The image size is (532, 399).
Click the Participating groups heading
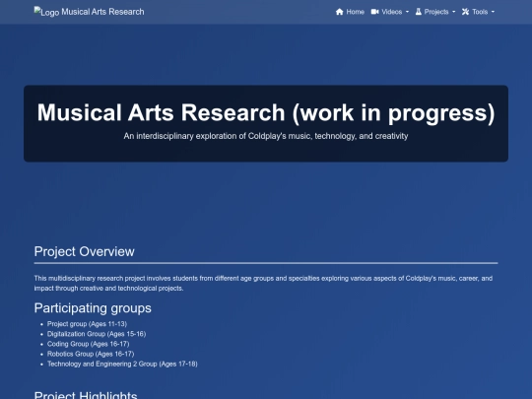(x=93, y=308)
